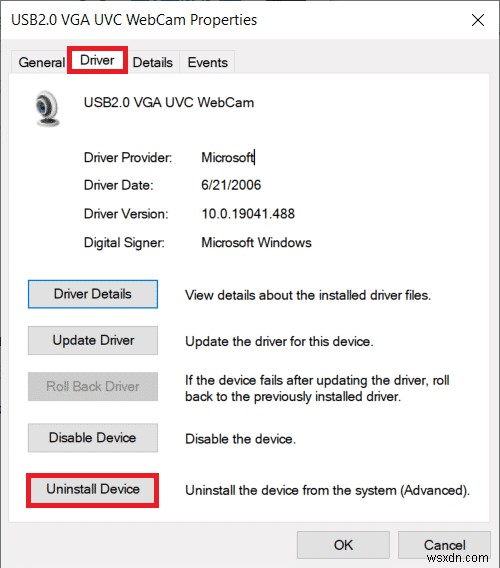500x568 pixels.
Task: Click 'Disable the device.' description text
Action: pos(240,439)
